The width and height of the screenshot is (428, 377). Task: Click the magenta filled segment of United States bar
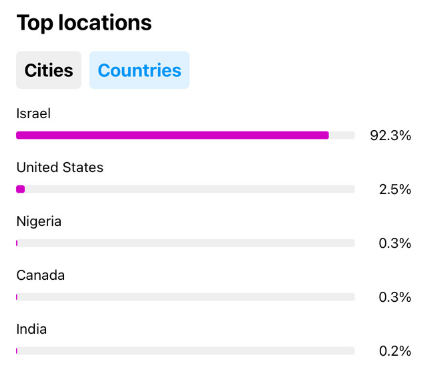(20, 189)
